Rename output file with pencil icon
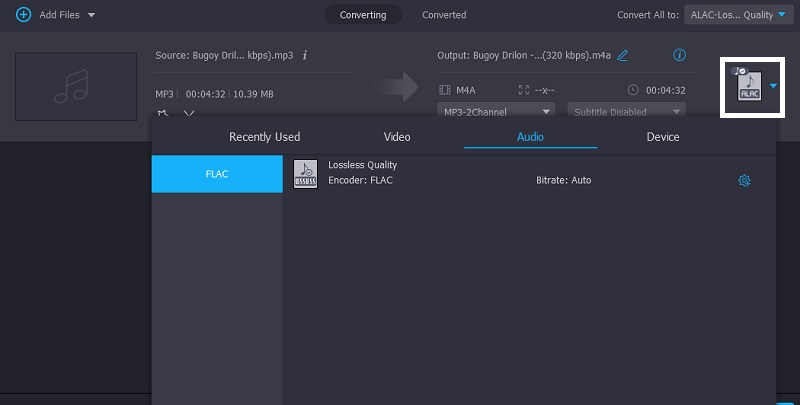 (623, 55)
